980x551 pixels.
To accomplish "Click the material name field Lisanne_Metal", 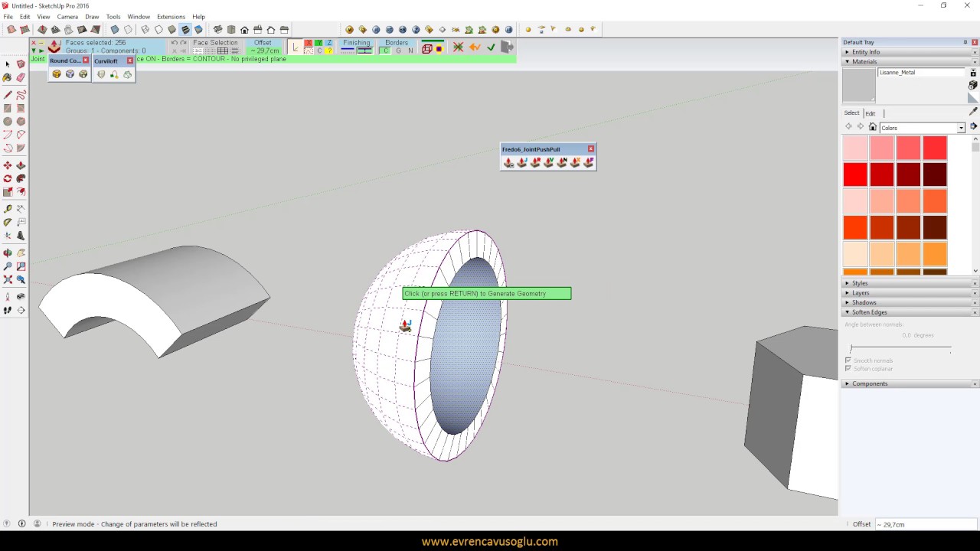I will [922, 72].
